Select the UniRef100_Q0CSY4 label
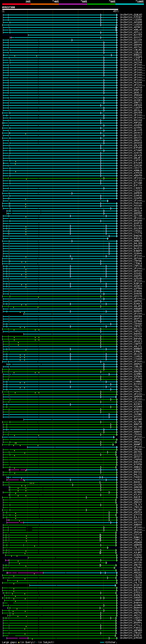The height and width of the screenshot is (644, 146). pyautogui.click(x=131, y=522)
